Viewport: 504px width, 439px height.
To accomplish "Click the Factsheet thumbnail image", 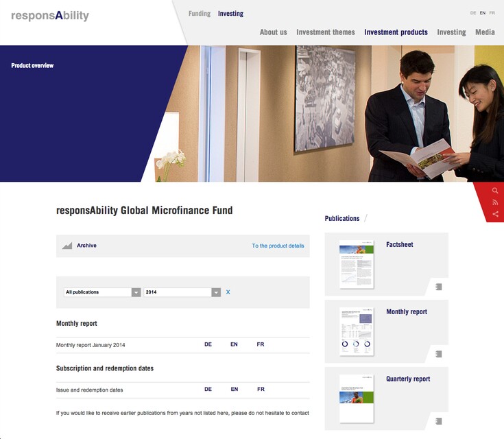I will (357, 264).
